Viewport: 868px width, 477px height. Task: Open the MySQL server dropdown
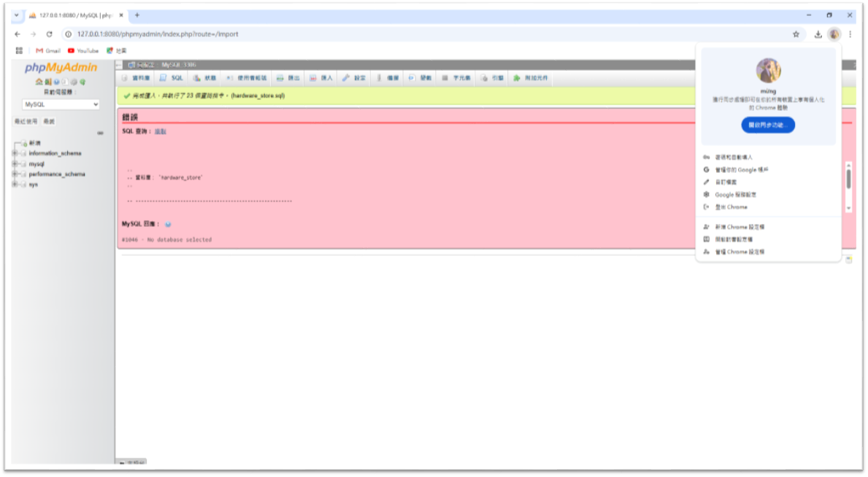[61, 104]
